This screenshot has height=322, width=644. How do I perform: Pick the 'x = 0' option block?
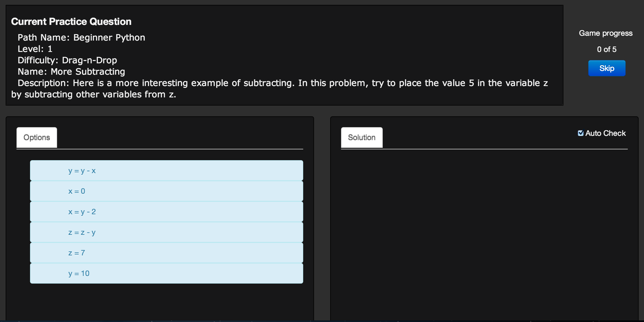(166, 191)
